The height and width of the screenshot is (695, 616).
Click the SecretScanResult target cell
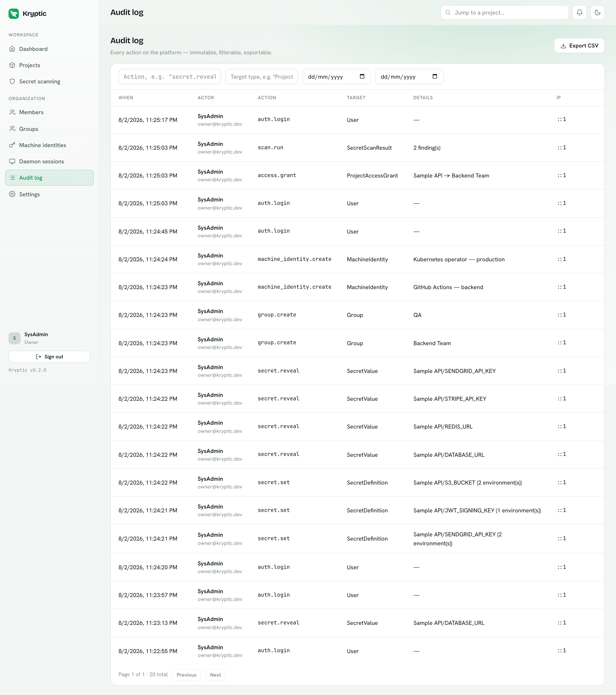coord(369,148)
